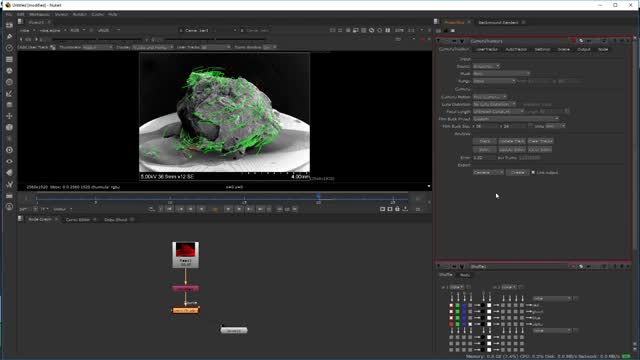Open the Workspace menu
The image size is (640, 360).
tap(39, 14)
